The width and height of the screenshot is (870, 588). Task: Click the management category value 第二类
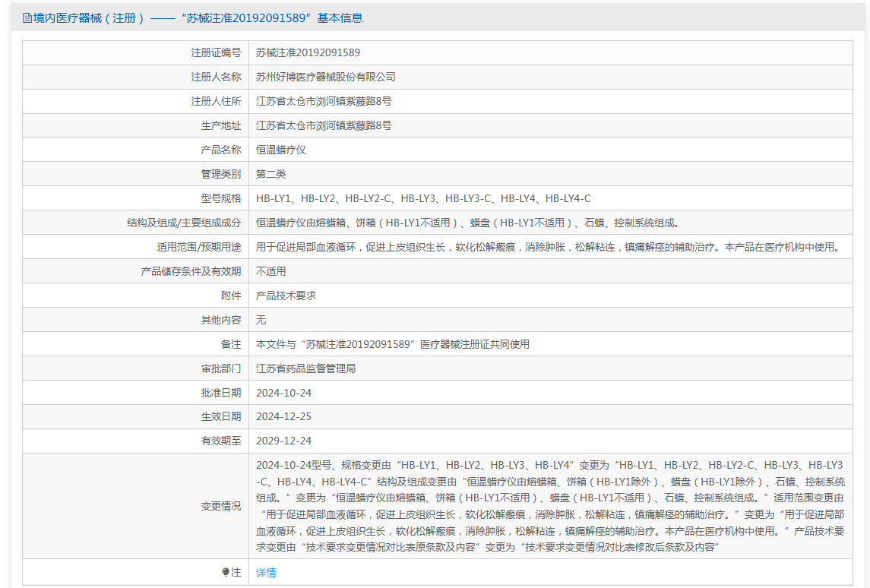[x=270, y=174]
